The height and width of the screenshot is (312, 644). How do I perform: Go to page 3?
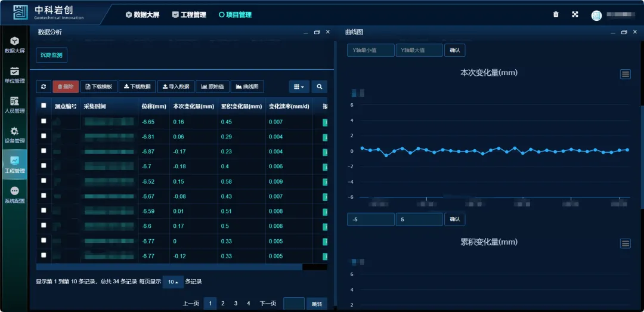coord(236,304)
